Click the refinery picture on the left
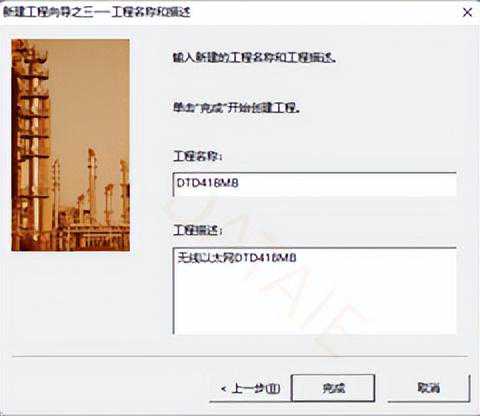The image size is (480, 416). [x=71, y=145]
